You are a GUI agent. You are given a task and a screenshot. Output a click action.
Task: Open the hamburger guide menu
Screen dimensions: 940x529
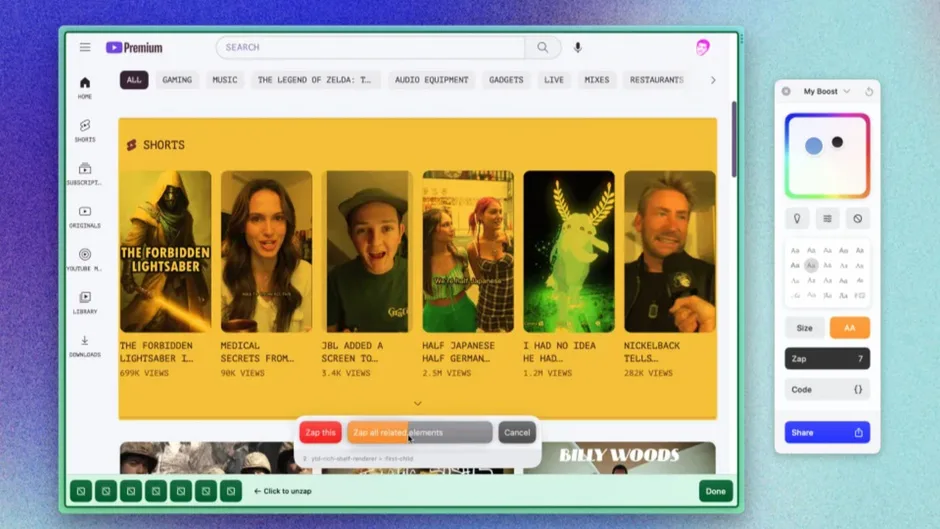coord(85,47)
